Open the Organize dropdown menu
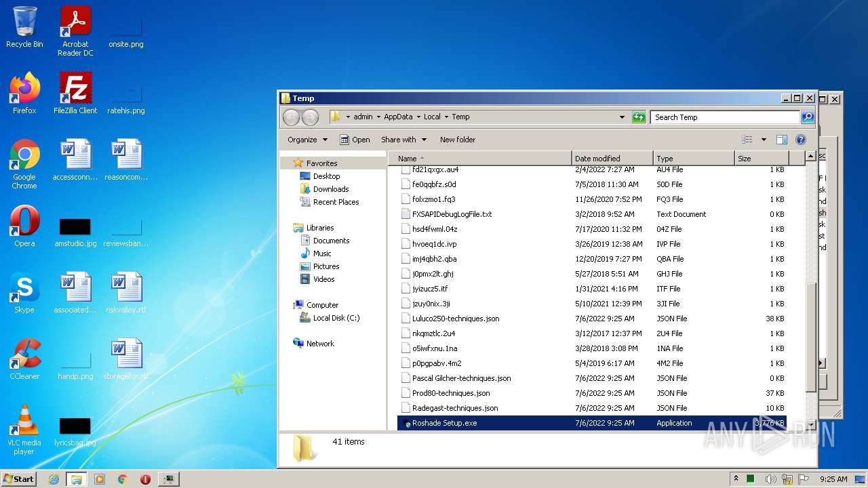The image size is (868, 488). 307,140
